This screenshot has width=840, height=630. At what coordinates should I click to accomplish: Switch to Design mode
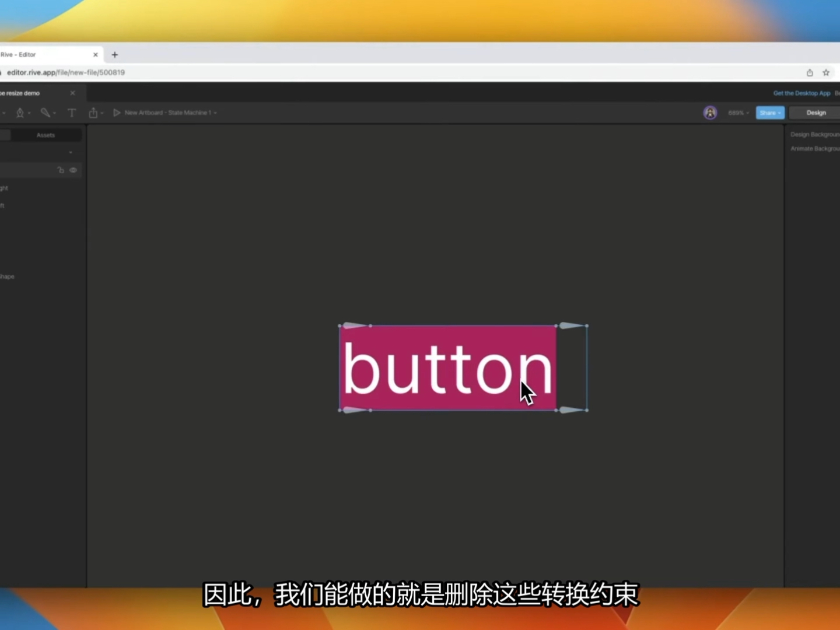[x=815, y=113]
